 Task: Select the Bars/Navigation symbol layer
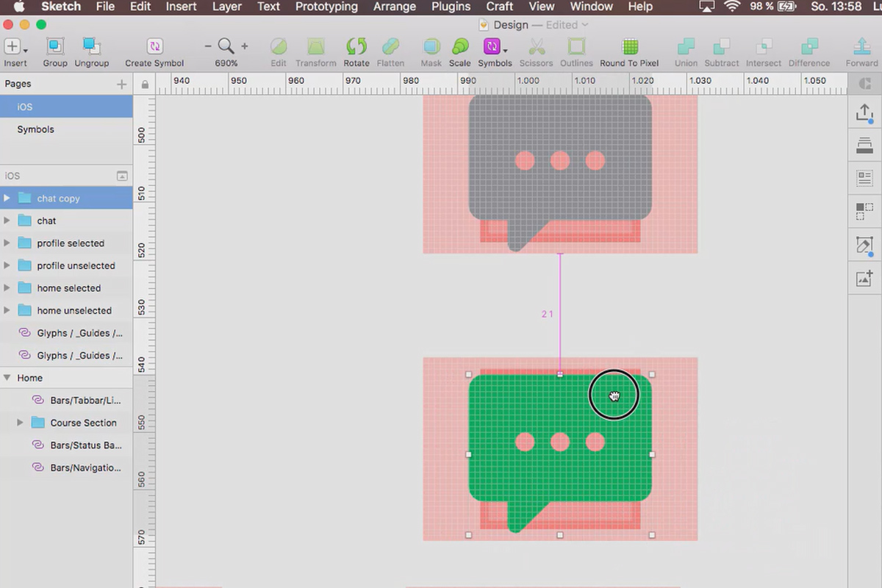[x=66, y=467]
